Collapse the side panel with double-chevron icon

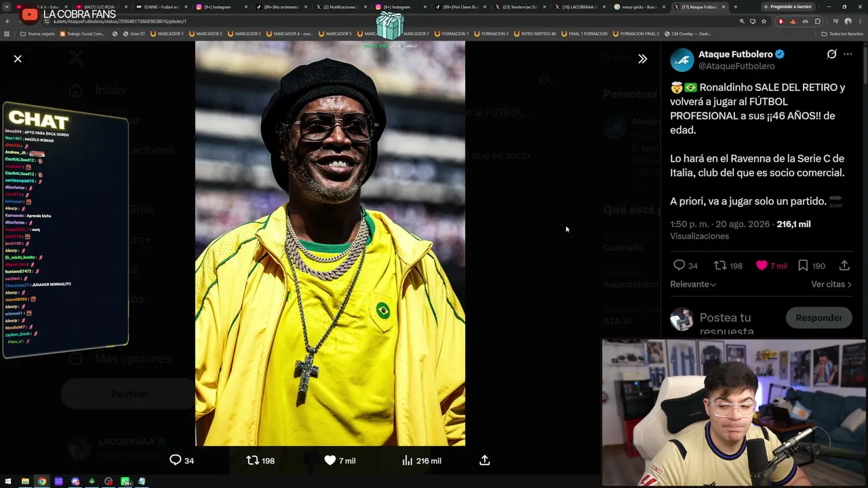tap(642, 59)
